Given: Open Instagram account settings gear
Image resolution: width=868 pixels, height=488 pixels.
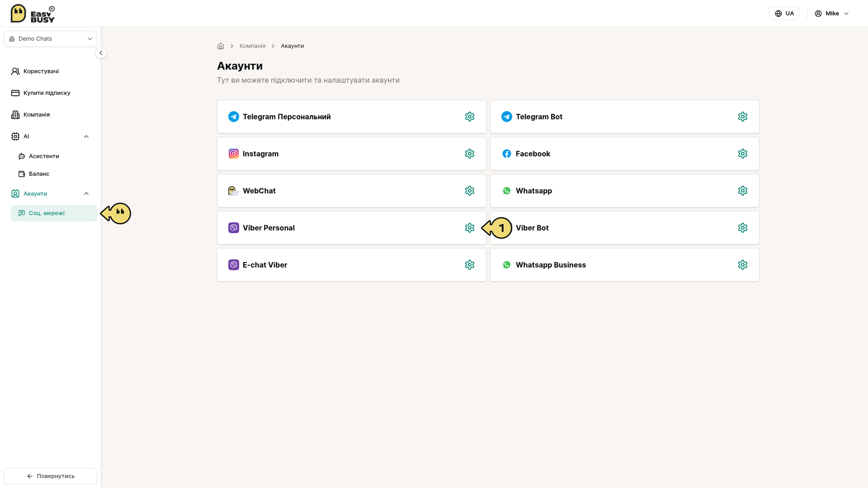Looking at the screenshot, I should pyautogui.click(x=470, y=154).
